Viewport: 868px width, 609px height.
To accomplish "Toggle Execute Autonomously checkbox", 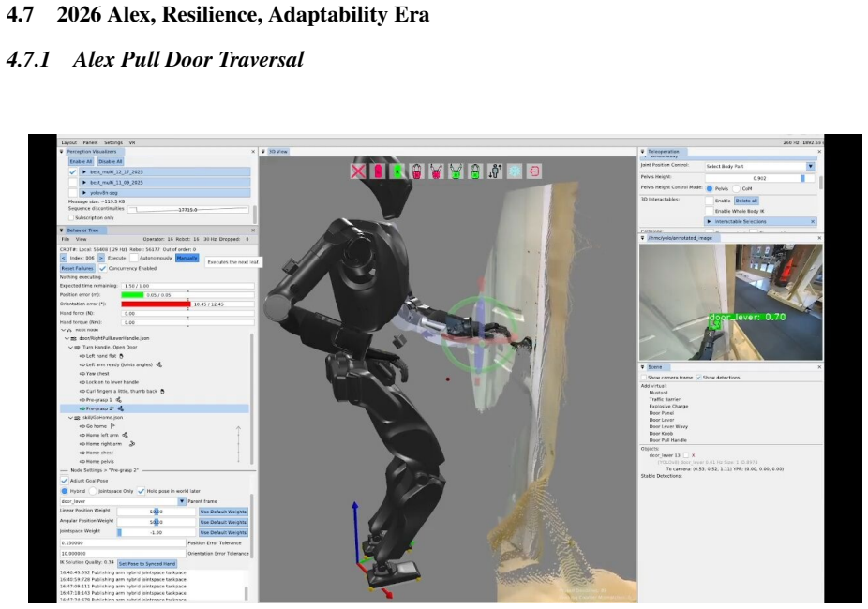I will point(133,258).
